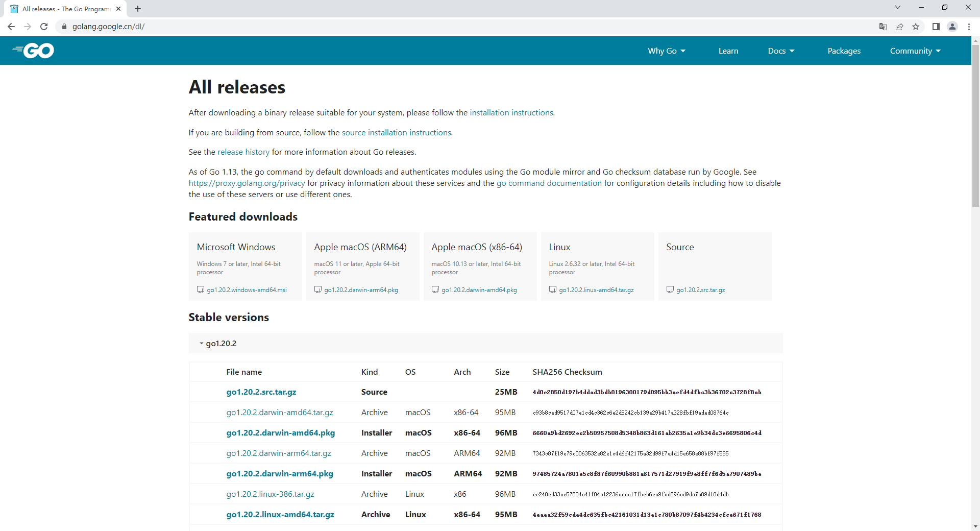The height and width of the screenshot is (531, 980).
Task: Open the Chrome profile avatar icon
Action: coord(952,27)
